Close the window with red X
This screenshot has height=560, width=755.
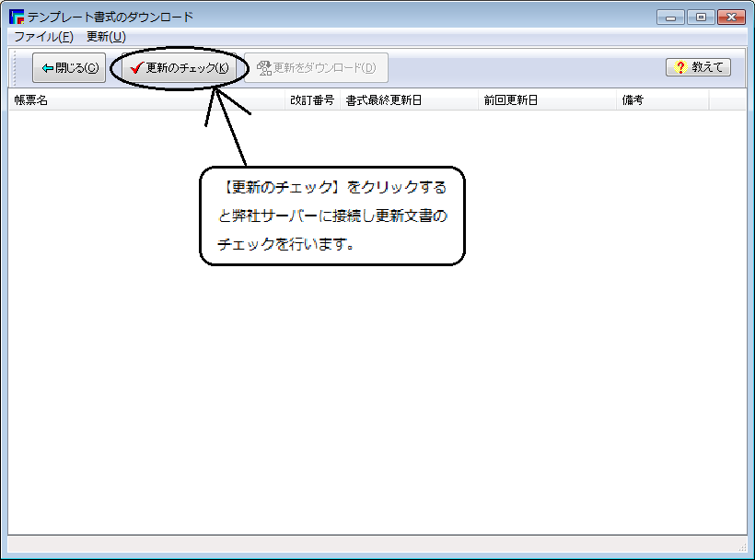(730, 17)
